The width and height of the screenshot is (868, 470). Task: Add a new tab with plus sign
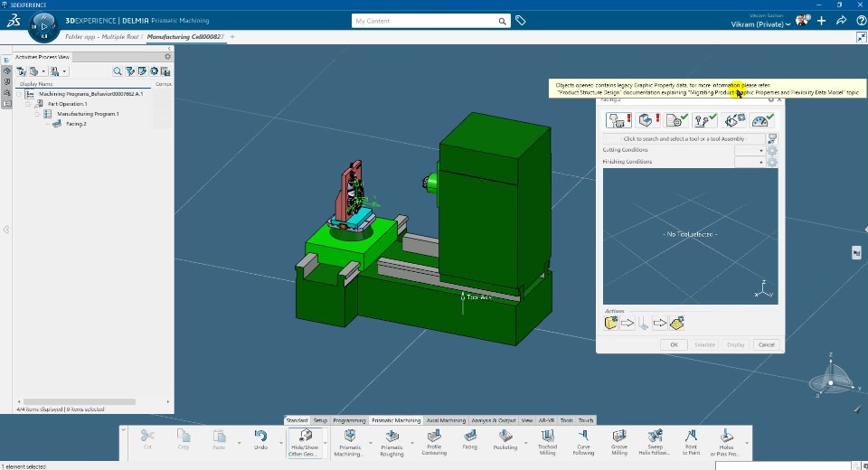(x=232, y=36)
